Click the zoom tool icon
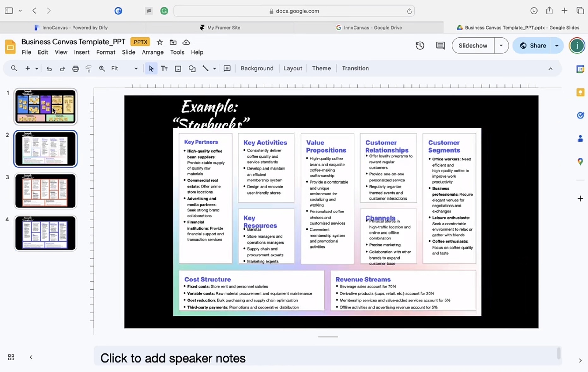Viewport: 588px width, 372px height. point(102,68)
